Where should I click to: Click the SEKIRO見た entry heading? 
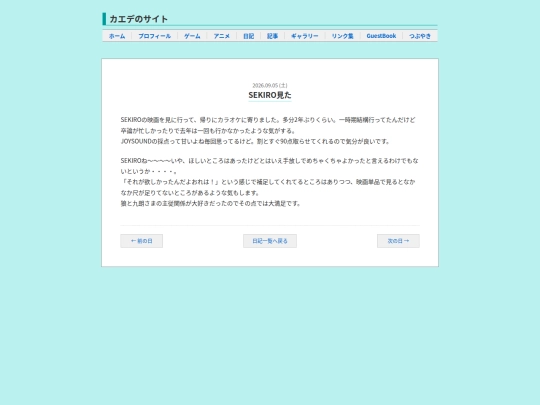(270, 95)
